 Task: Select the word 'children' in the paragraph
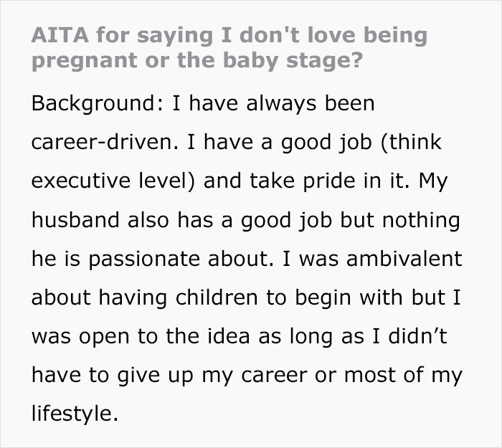[217, 297]
